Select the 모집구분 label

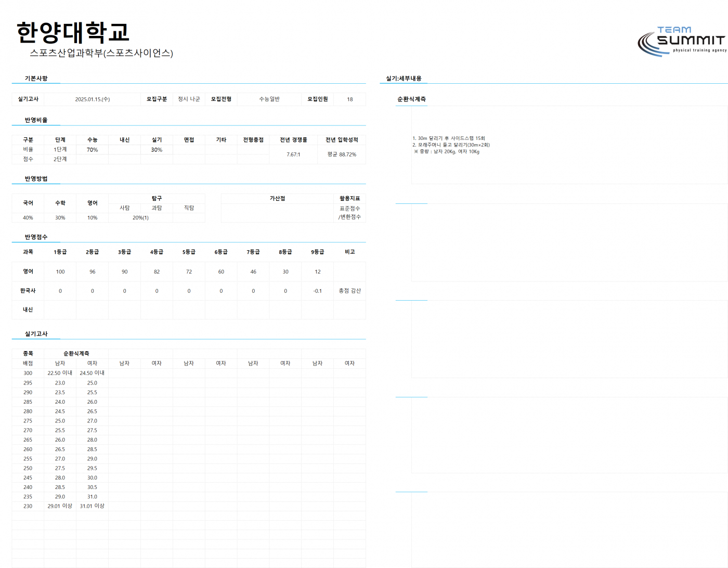point(157,99)
